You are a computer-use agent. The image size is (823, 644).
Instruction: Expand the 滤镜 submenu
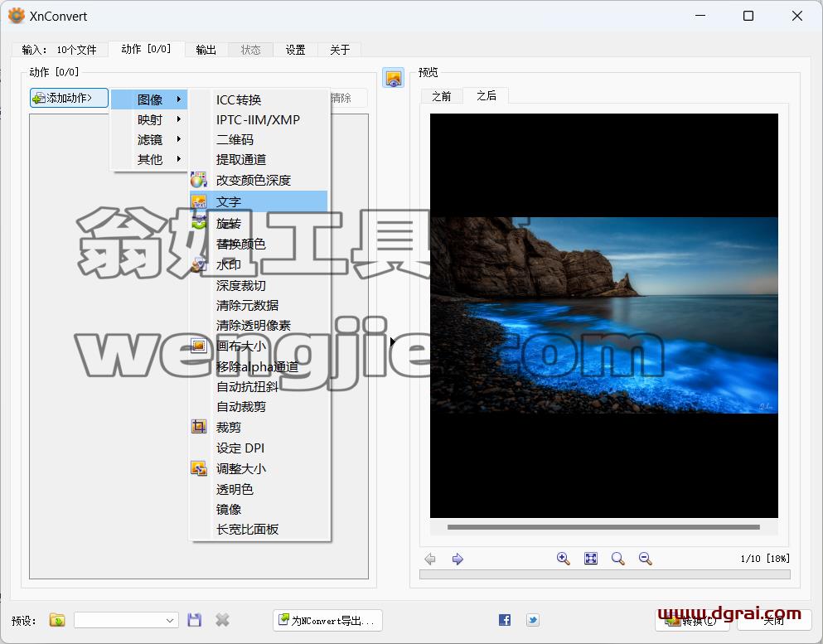[x=149, y=139]
